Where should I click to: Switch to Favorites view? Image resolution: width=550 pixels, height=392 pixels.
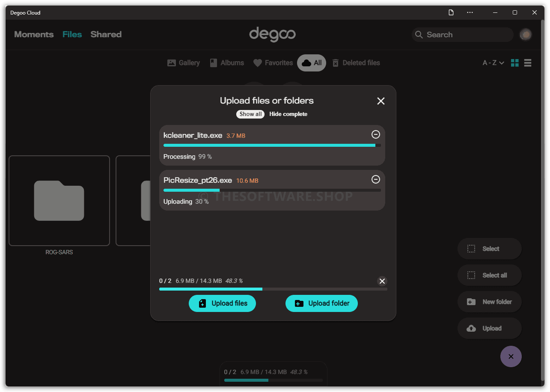click(273, 63)
